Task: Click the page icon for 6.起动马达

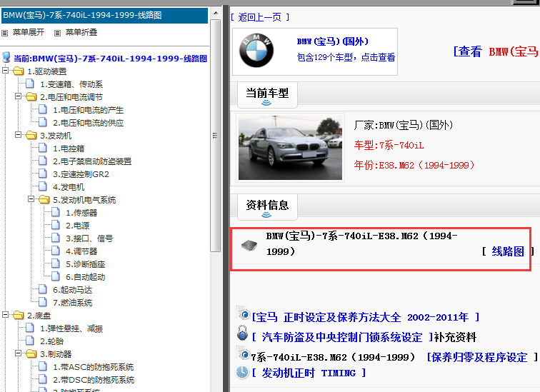Action: [x=43, y=289]
